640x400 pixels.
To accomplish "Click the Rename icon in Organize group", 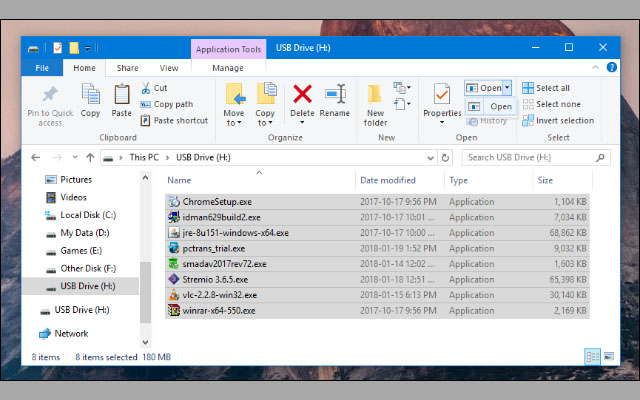I will (x=335, y=95).
